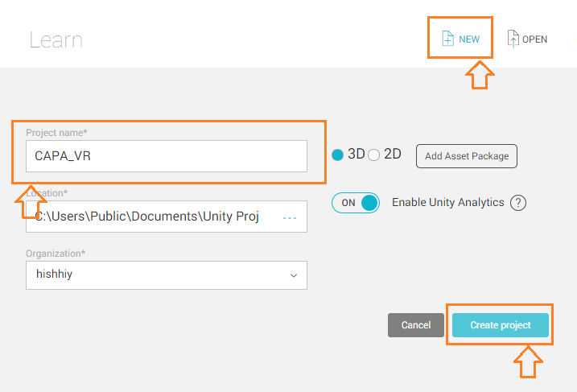Open the Unity Analytics help question mark
Screen dimensions: 577x392
[x=518, y=203]
